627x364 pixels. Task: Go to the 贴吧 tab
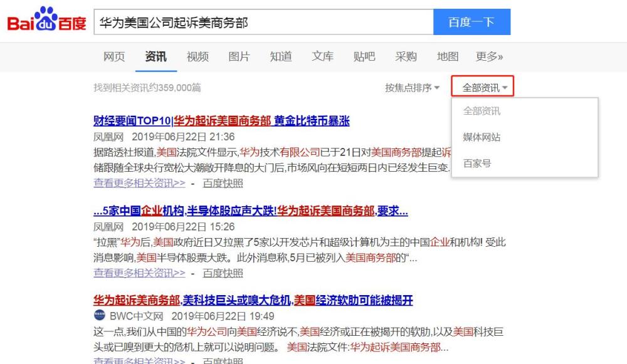coord(364,56)
